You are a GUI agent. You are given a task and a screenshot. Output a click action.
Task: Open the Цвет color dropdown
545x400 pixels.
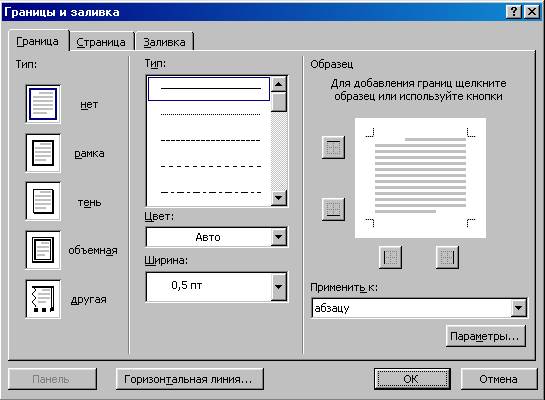(278, 237)
